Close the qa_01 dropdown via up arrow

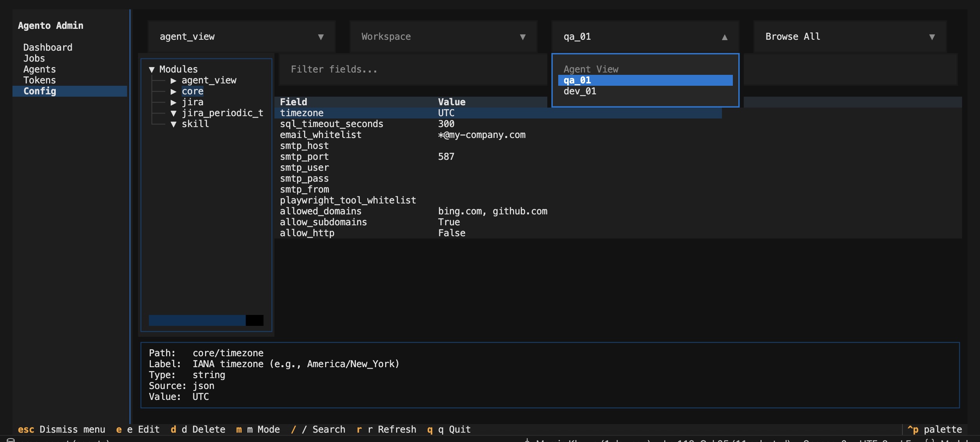pos(724,37)
